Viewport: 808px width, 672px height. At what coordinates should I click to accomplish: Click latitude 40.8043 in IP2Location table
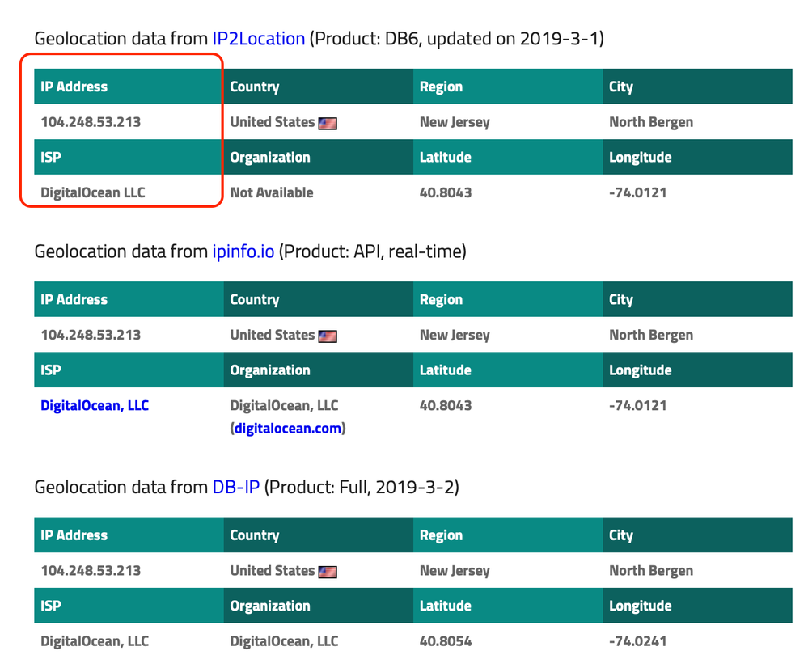pos(446,192)
